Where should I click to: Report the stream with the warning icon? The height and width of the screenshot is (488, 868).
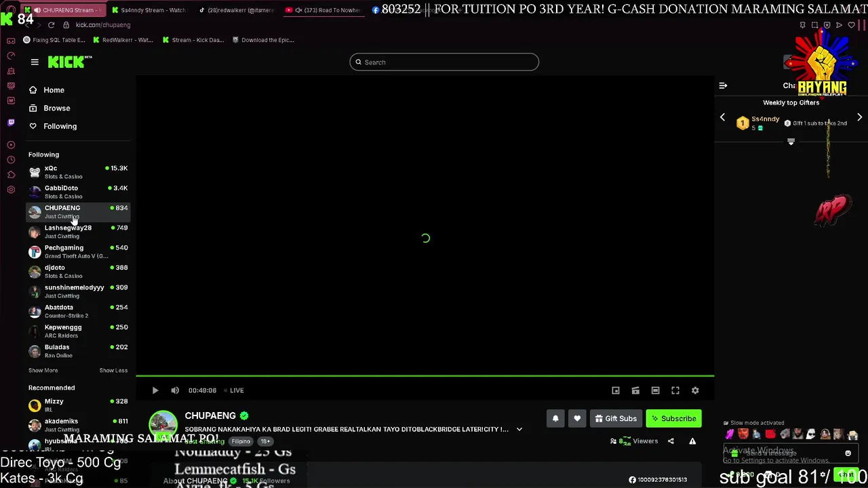pos(692,441)
